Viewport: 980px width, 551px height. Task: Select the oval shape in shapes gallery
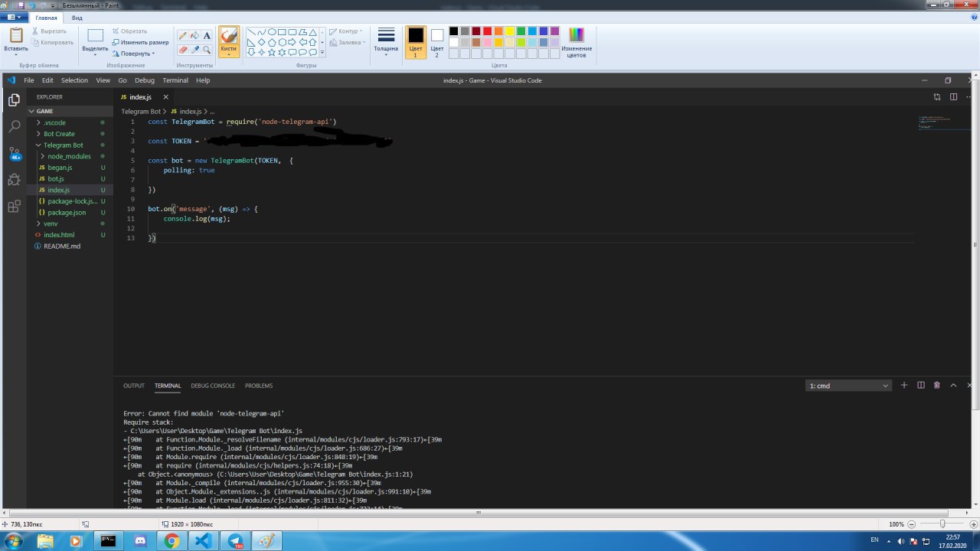click(x=272, y=32)
